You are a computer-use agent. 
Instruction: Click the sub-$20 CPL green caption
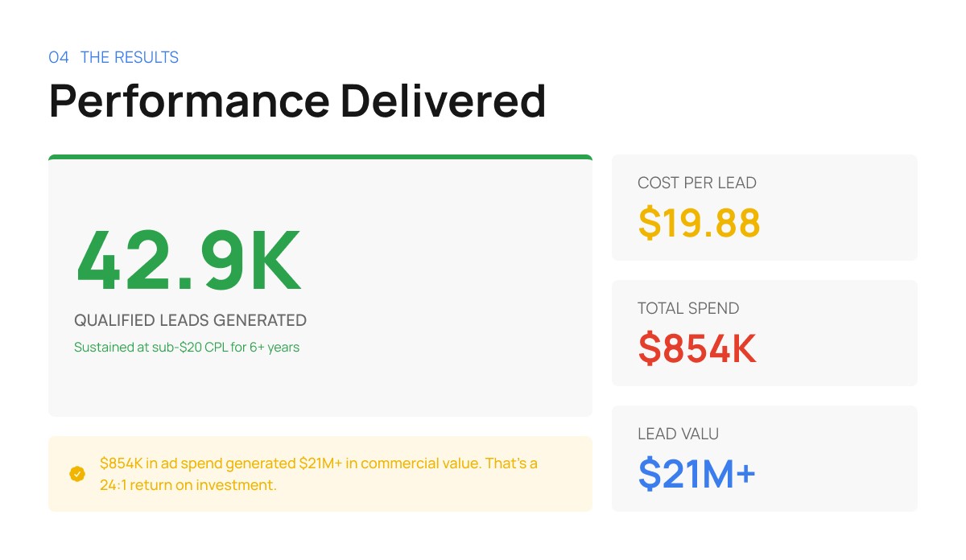point(187,348)
